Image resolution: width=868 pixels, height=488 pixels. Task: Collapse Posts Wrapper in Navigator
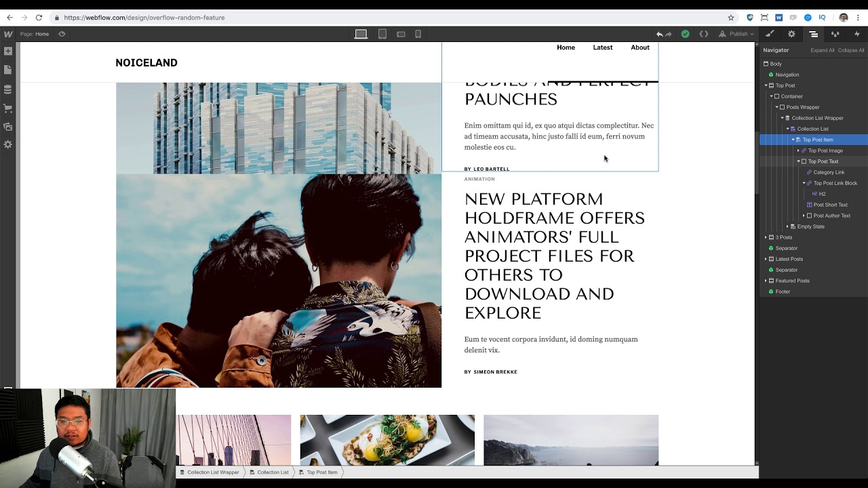(776, 107)
